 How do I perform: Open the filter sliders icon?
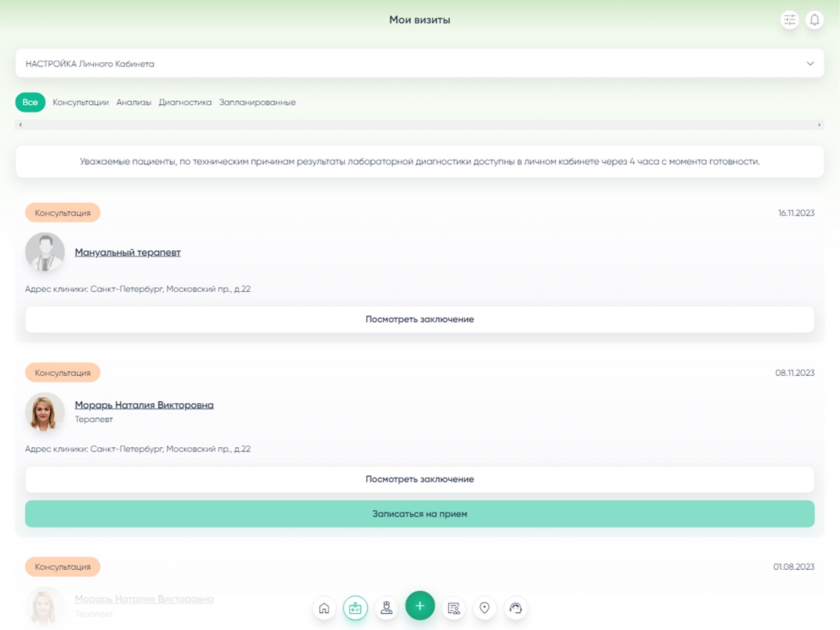pos(790,20)
